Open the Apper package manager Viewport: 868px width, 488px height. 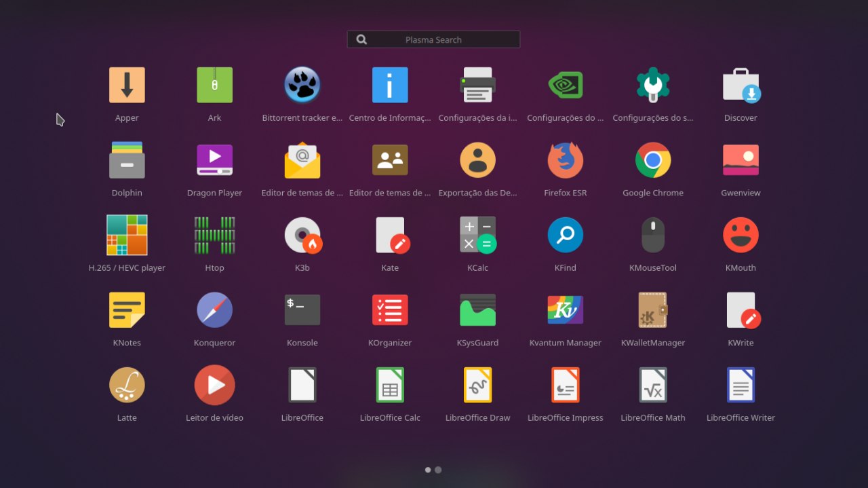coord(127,85)
